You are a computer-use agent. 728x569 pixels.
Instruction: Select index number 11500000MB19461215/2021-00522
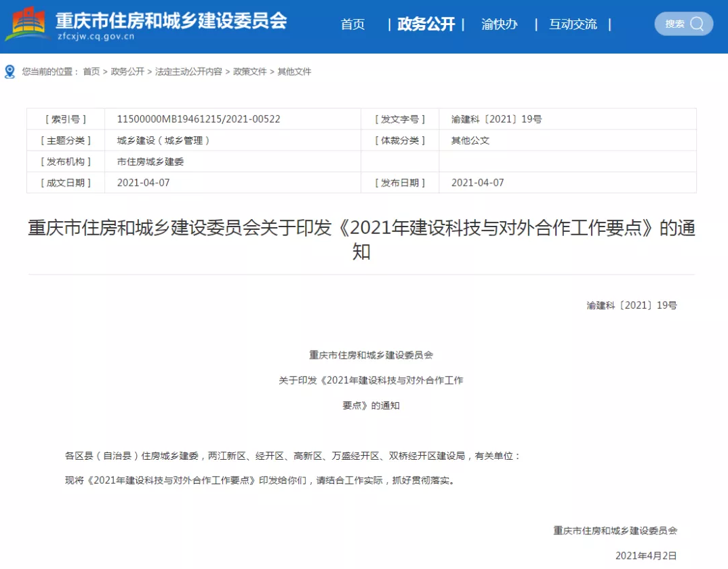(x=199, y=119)
